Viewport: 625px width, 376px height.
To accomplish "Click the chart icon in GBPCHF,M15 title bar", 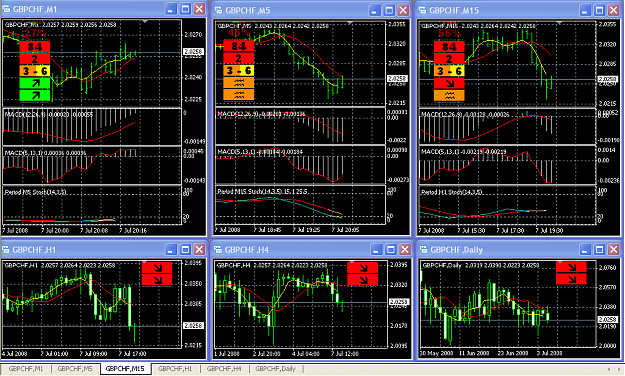I will [x=423, y=10].
